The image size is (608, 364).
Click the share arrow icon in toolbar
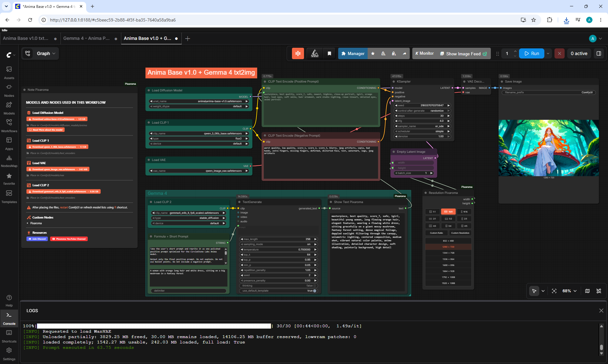point(404,53)
